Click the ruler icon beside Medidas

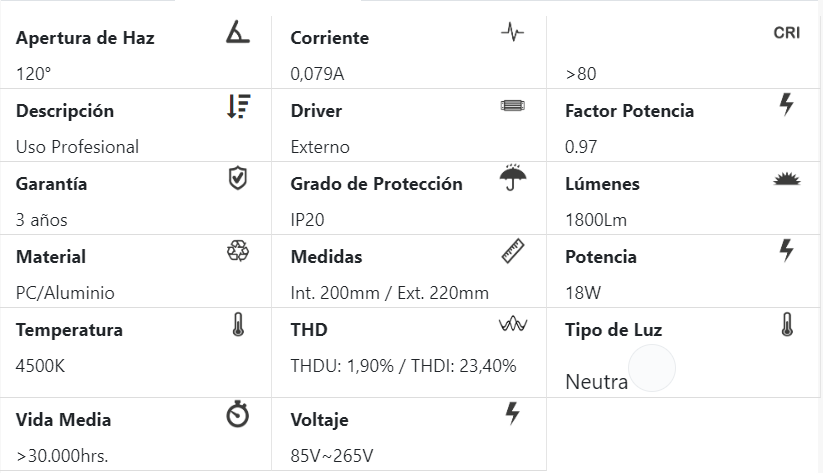click(512, 252)
